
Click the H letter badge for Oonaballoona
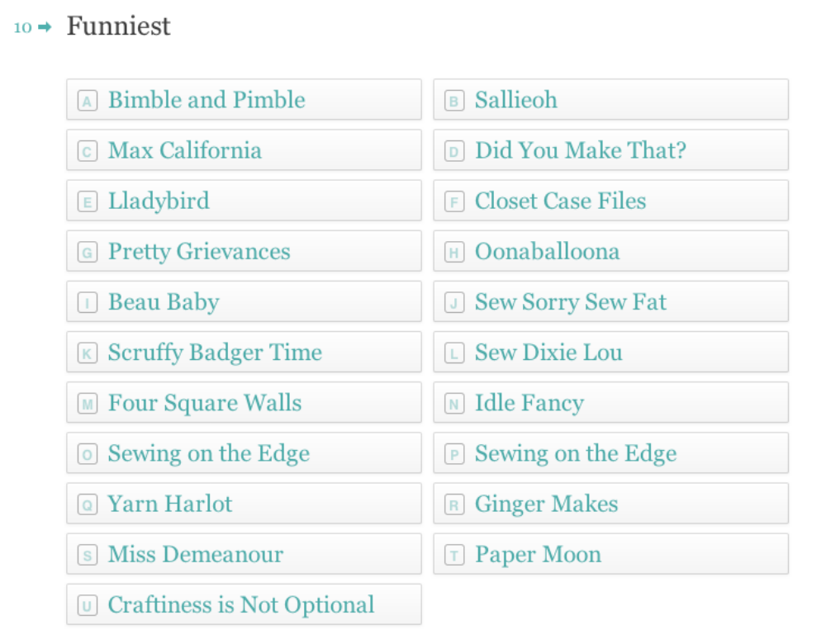pos(454,252)
